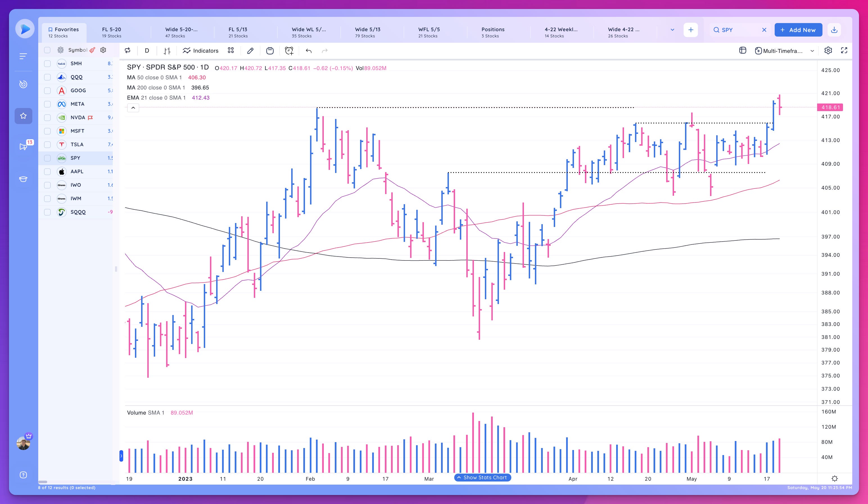Expand the watchlist tabs dropdown chevron
868x504 pixels.
click(672, 30)
